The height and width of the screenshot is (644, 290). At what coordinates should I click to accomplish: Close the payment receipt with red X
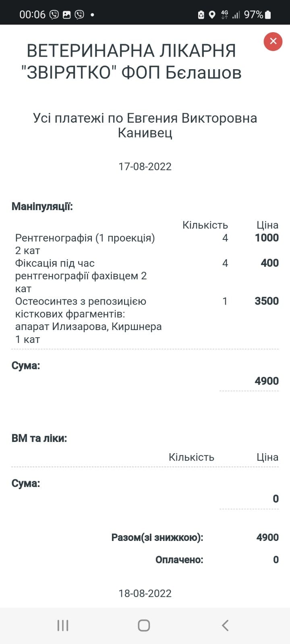point(273,41)
